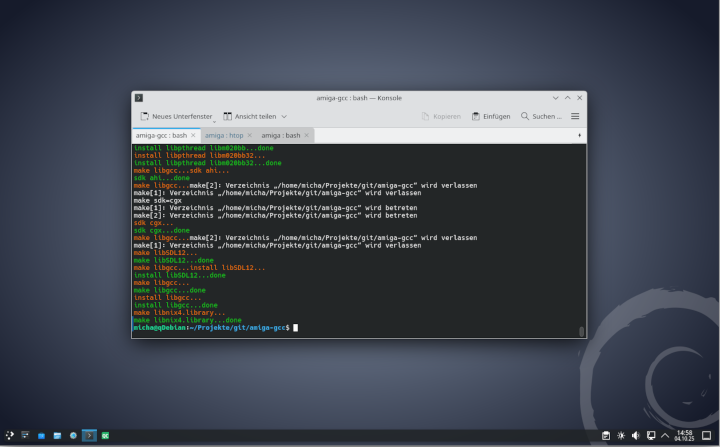The height and width of the screenshot is (447, 720).
Task: Click the Einfügen paste button
Action: click(x=491, y=116)
